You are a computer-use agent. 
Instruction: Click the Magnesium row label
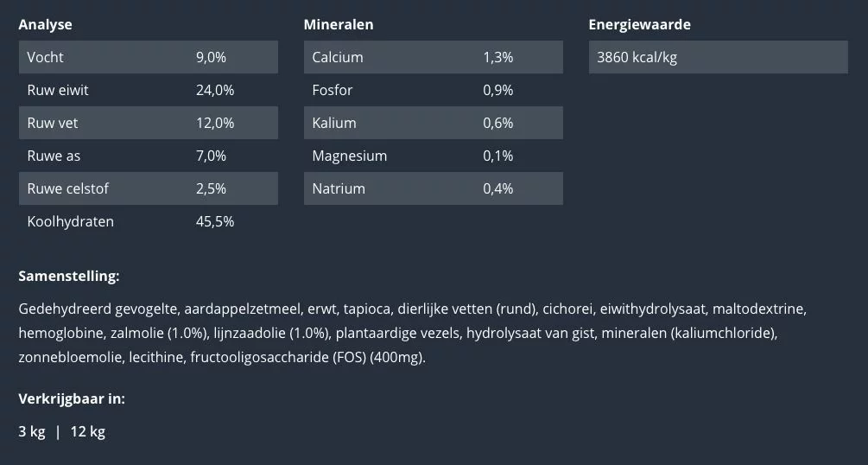(x=349, y=156)
